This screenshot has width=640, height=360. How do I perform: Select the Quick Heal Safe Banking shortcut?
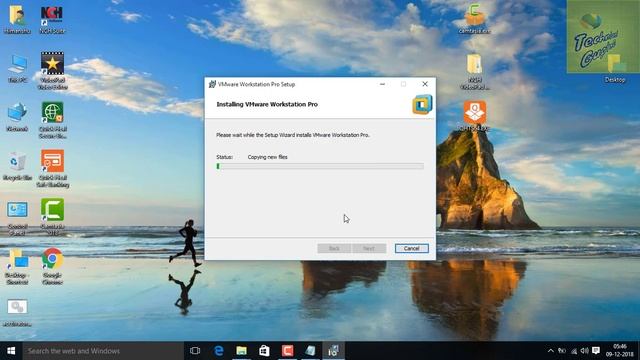[x=53, y=169]
